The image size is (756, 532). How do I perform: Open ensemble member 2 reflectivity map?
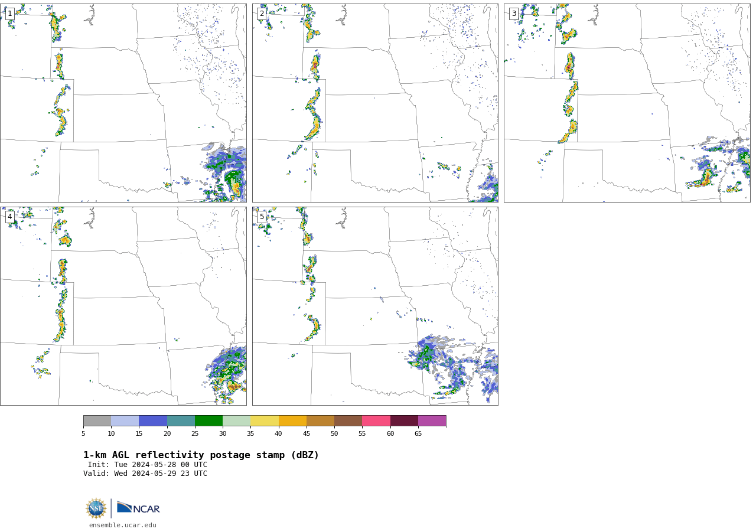click(375, 103)
